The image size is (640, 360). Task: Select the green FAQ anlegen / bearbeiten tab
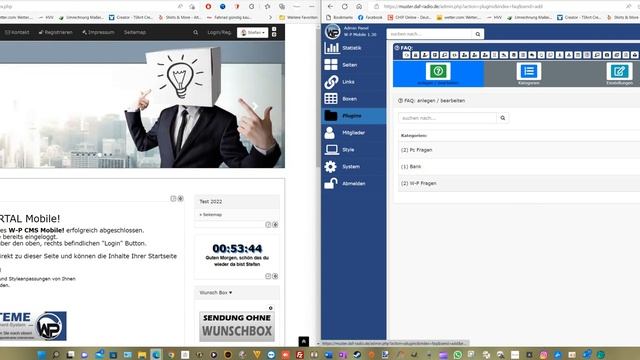438,74
